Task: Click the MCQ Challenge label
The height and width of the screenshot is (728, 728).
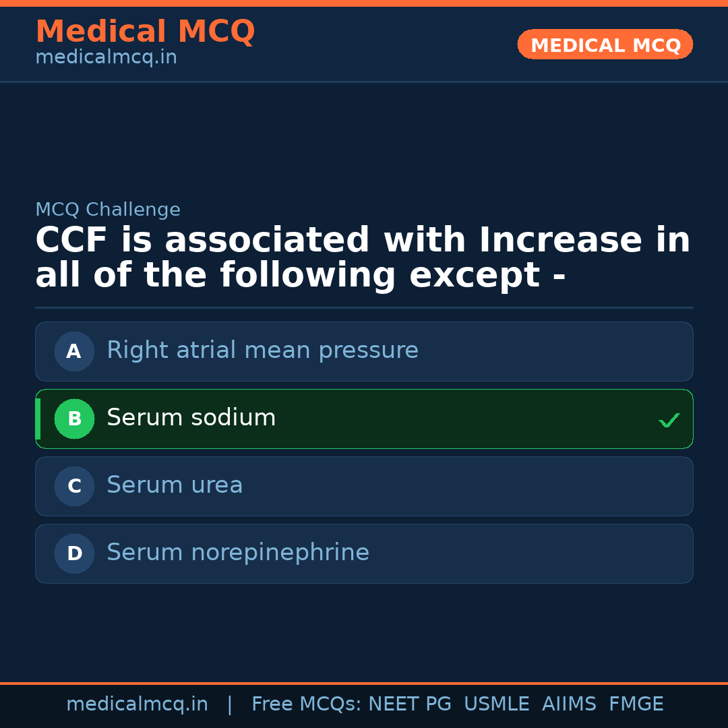Action: coord(108,210)
